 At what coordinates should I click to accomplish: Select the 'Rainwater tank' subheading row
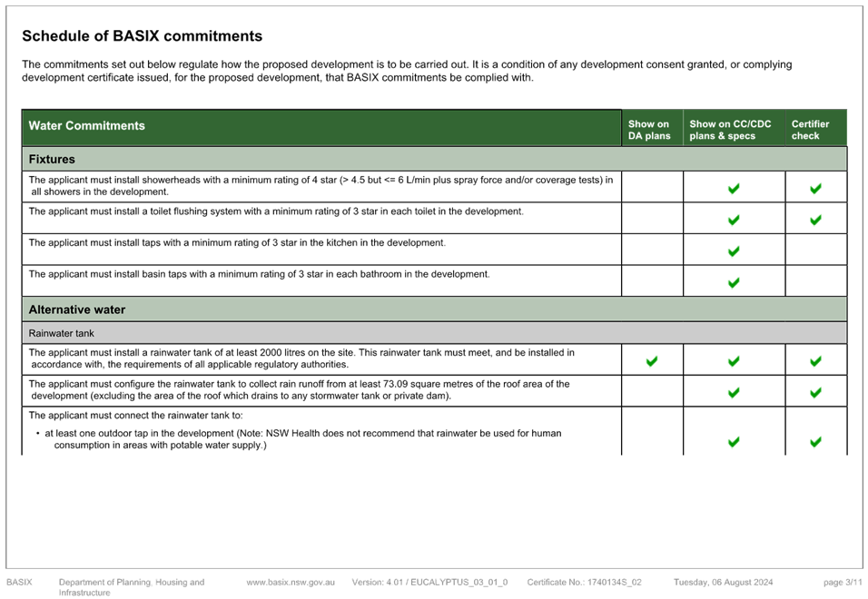tap(435, 333)
